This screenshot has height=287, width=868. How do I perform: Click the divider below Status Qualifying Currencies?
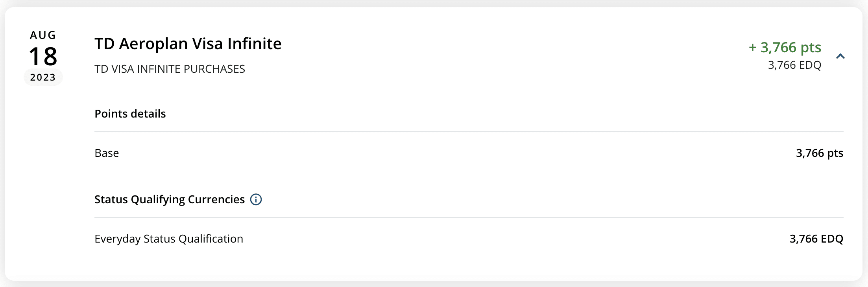[468, 217]
